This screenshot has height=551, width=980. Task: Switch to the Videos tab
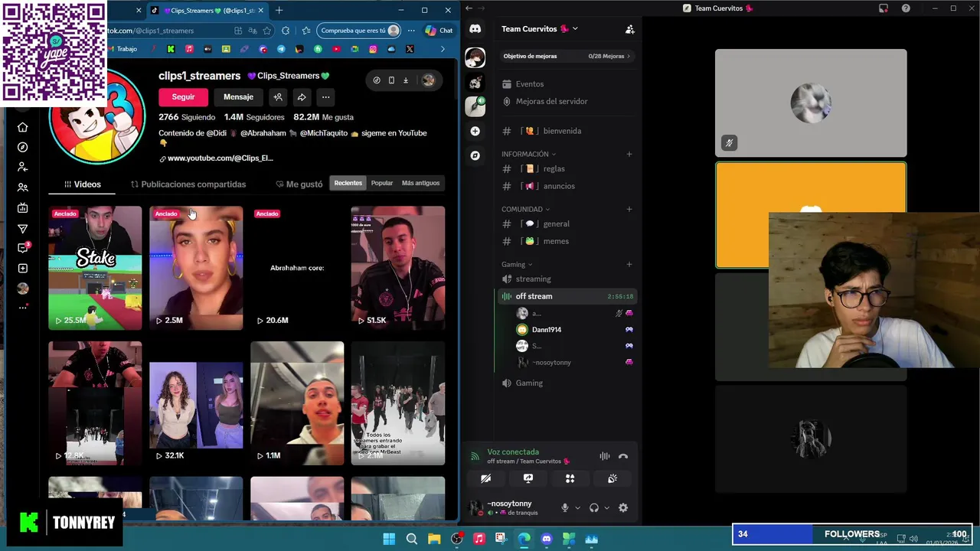click(83, 184)
